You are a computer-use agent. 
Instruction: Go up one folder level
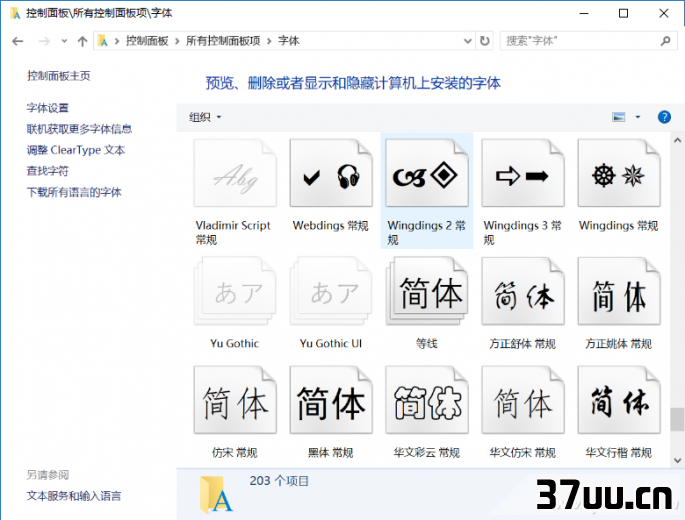pos(82,41)
